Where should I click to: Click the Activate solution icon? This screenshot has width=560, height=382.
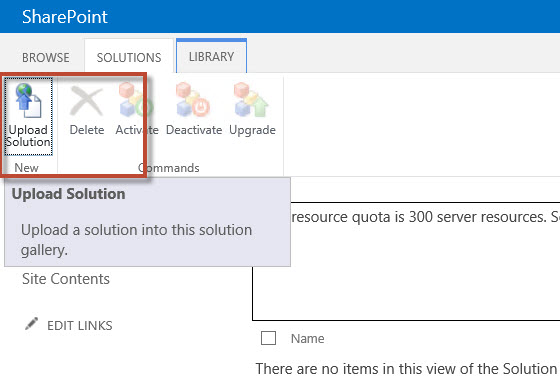135,100
